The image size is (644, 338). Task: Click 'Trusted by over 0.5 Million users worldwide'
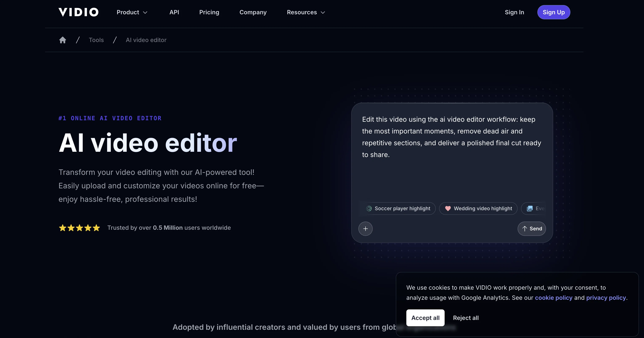pyautogui.click(x=169, y=228)
